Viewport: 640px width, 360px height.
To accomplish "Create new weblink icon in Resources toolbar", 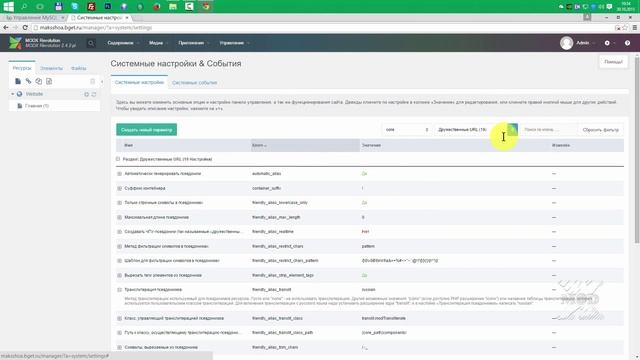I will click(28, 81).
